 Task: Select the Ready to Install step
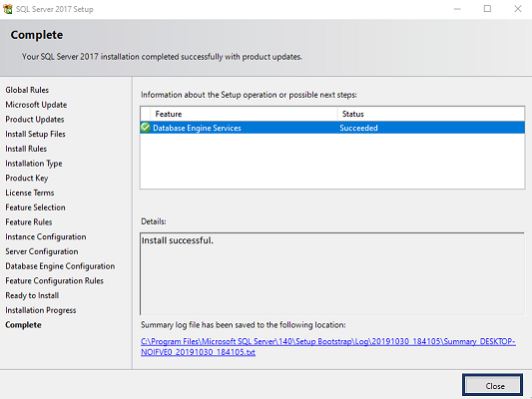(x=32, y=295)
